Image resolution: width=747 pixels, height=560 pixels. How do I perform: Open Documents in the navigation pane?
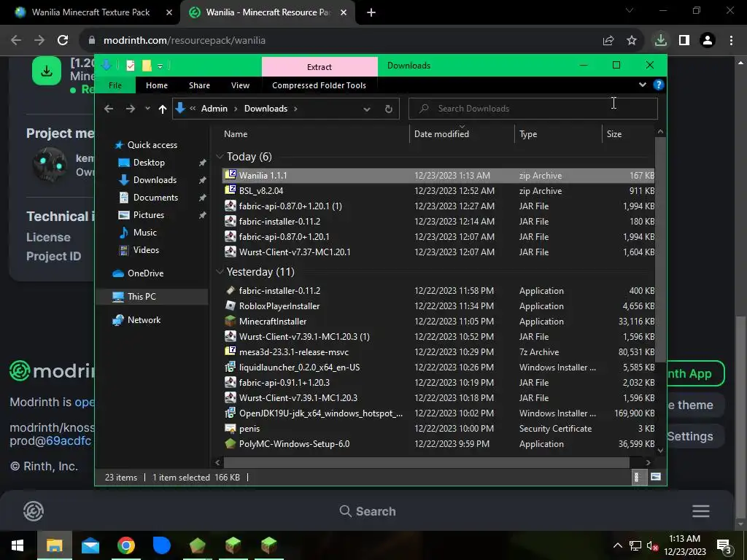tap(155, 197)
